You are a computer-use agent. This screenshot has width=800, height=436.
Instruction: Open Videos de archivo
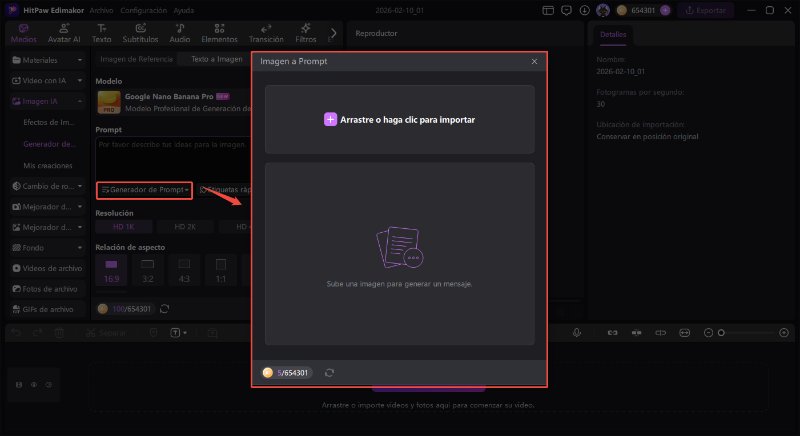coord(47,268)
